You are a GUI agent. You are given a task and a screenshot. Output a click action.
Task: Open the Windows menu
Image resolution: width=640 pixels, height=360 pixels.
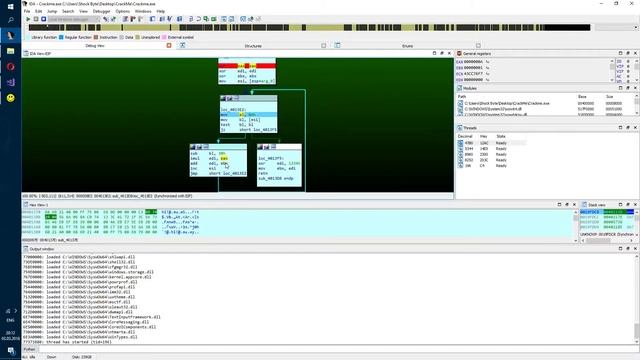(x=143, y=11)
